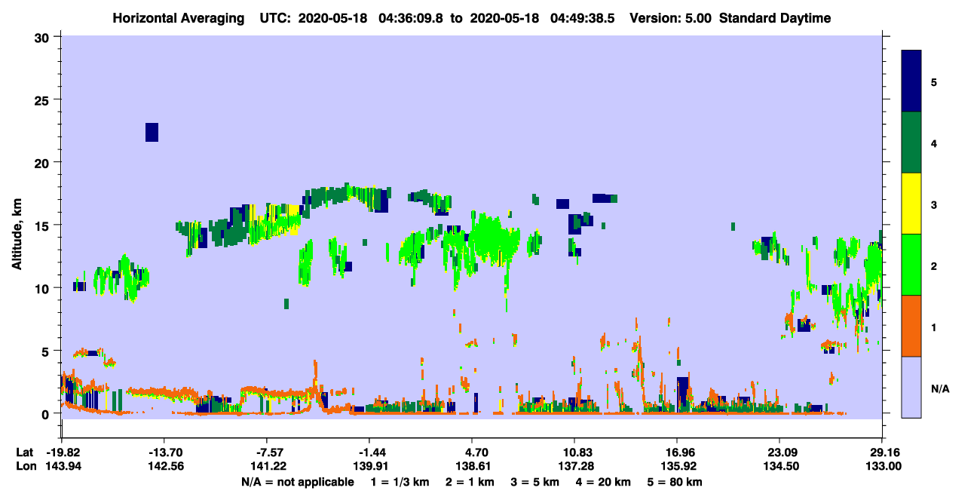Click the '1 = 1/3 km' legend entry
The image size is (980, 503).
tap(399, 482)
